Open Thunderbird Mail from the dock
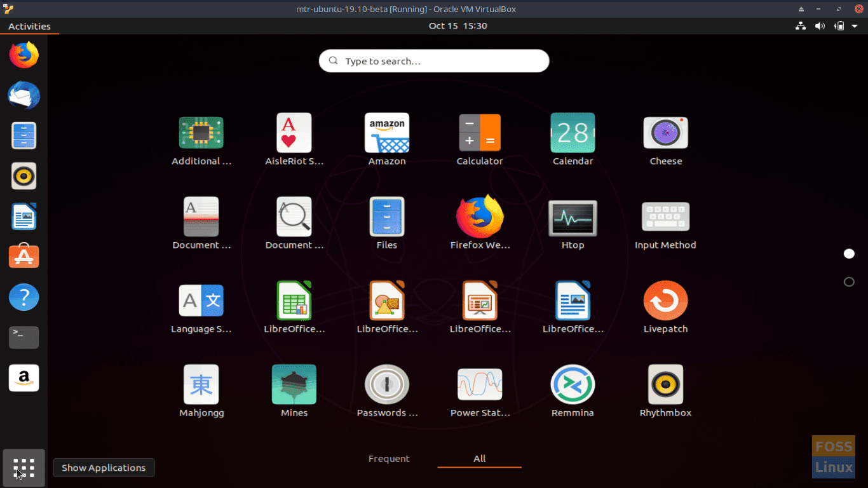The height and width of the screenshot is (488, 868). 24,96
